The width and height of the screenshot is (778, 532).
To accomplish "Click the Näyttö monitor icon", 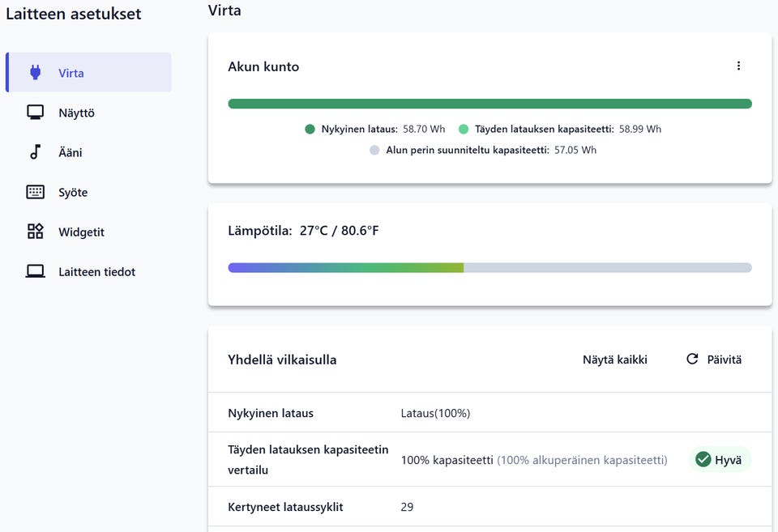I will coord(35,113).
